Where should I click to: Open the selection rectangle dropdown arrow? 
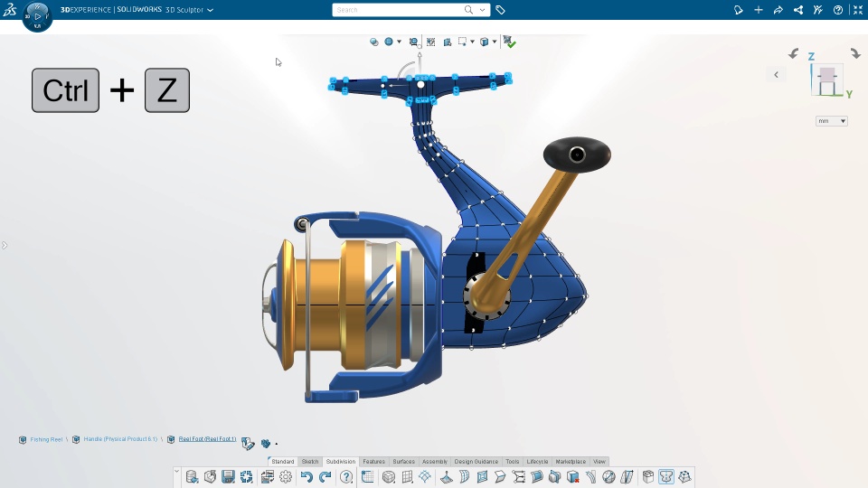coord(472,42)
